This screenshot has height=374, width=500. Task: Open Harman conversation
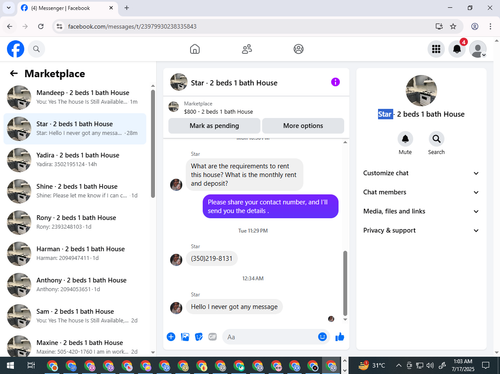[x=75, y=253]
